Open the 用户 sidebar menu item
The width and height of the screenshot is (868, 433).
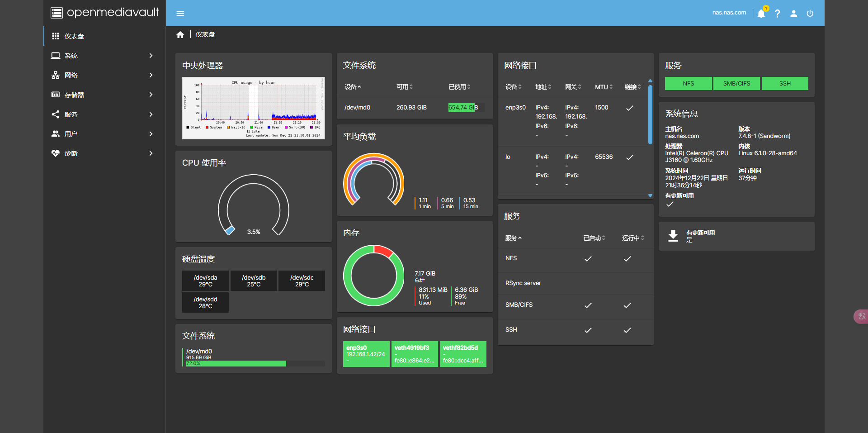(104, 134)
